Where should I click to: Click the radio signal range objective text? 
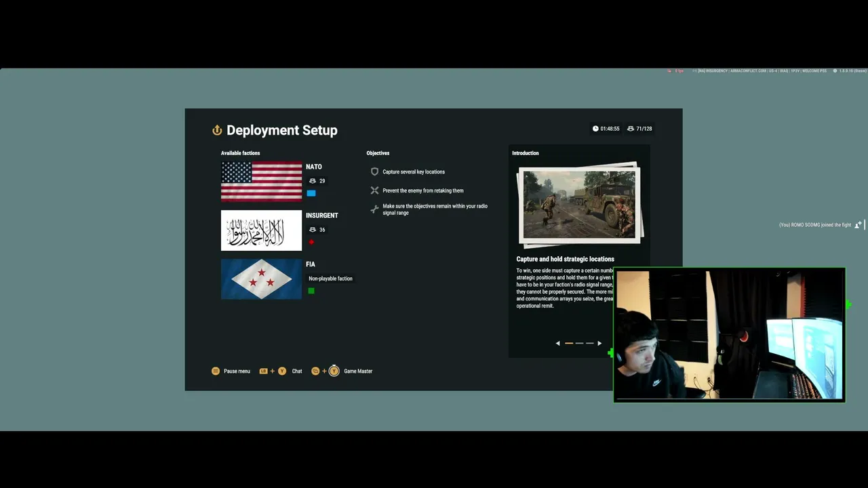[435, 209]
